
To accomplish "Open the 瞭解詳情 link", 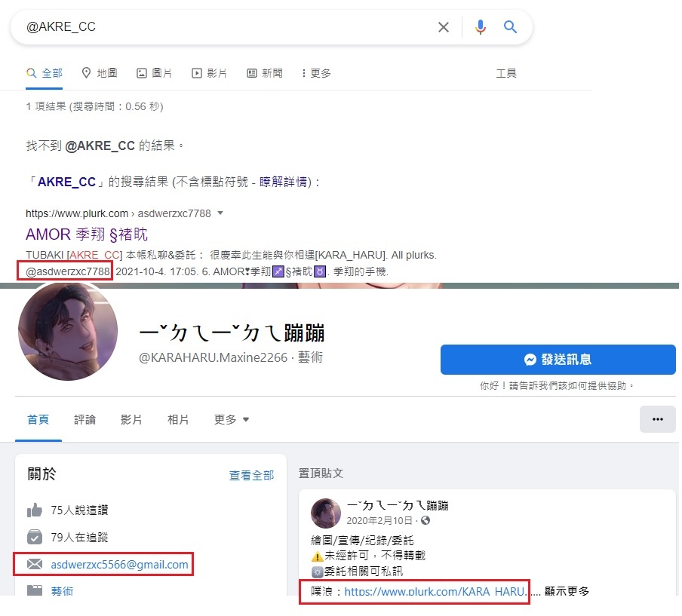I will click(x=283, y=182).
